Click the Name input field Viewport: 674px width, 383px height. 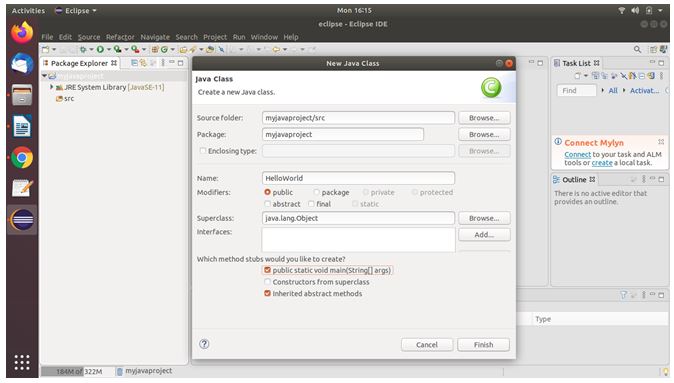[x=358, y=178]
